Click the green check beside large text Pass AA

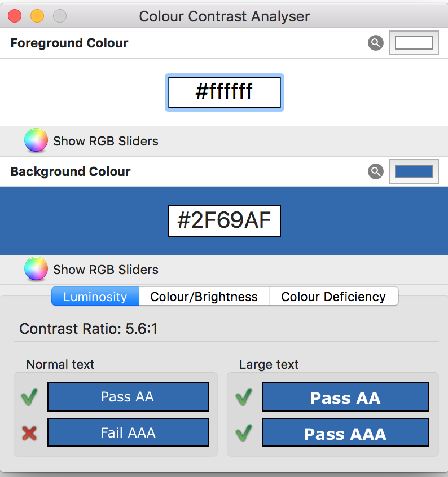click(244, 397)
